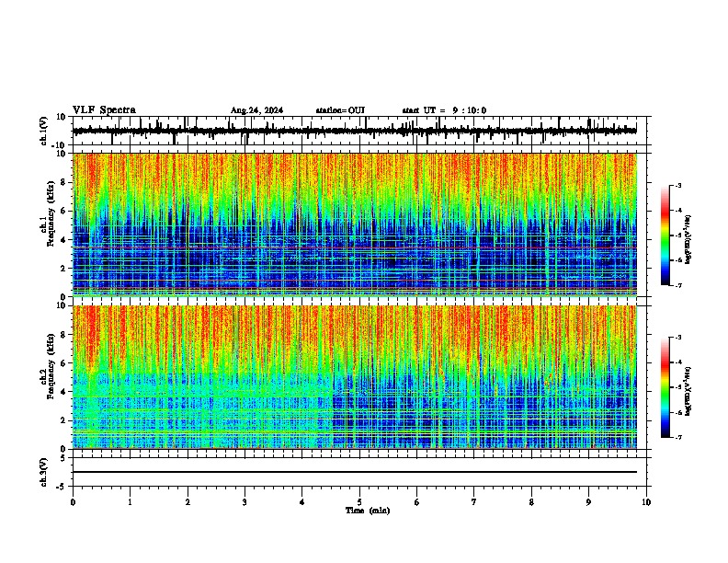Click the ch.2 colorbar "log(PSD)" label

(688, 391)
